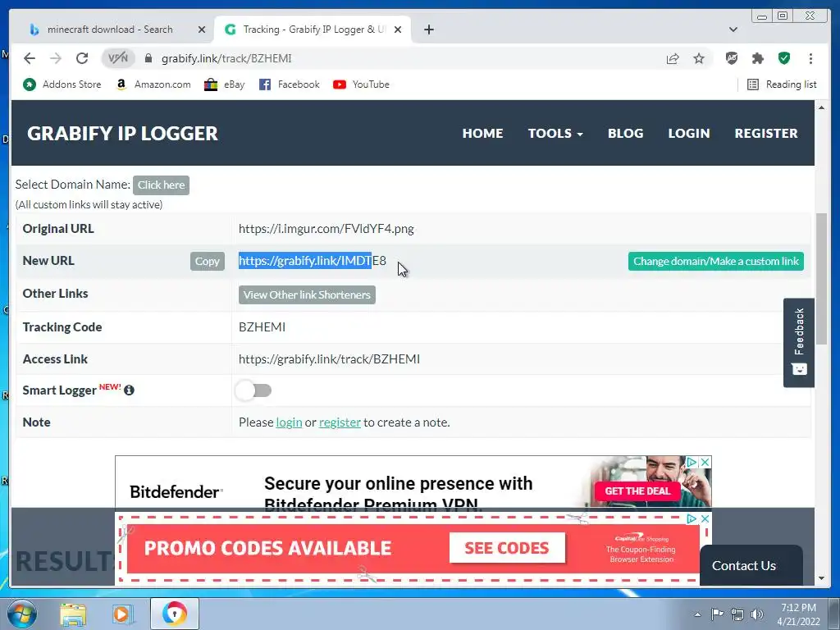Click the padlock site info icon

[x=148, y=58]
